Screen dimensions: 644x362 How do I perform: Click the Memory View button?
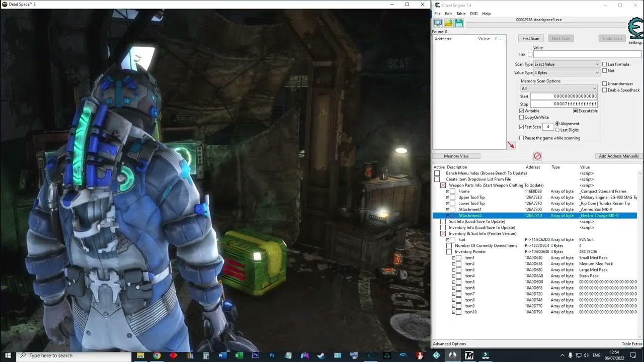(456, 156)
